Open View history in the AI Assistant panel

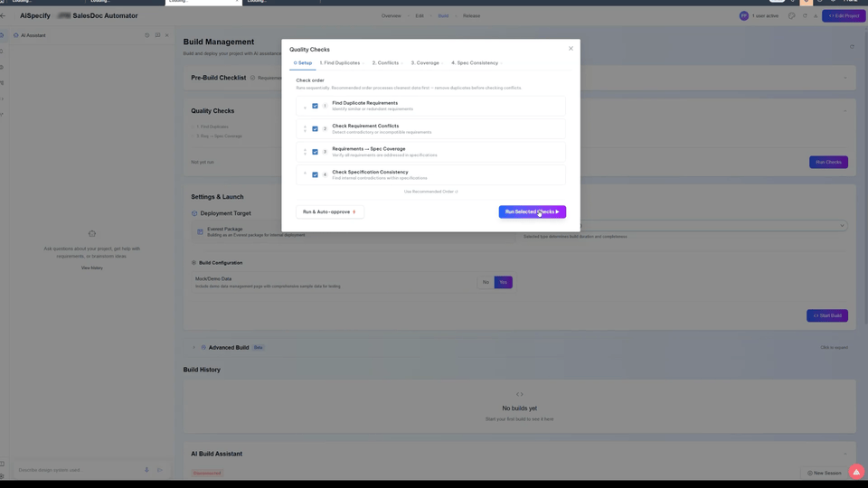(92, 267)
